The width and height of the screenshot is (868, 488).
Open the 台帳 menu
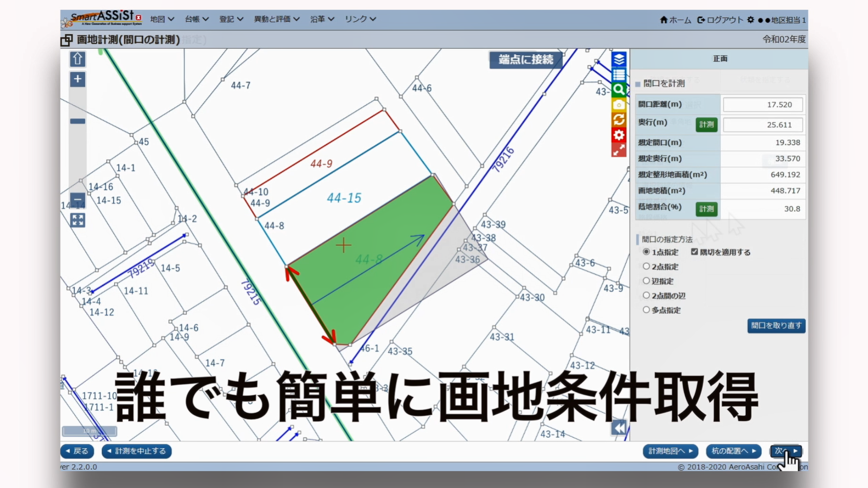coord(196,19)
